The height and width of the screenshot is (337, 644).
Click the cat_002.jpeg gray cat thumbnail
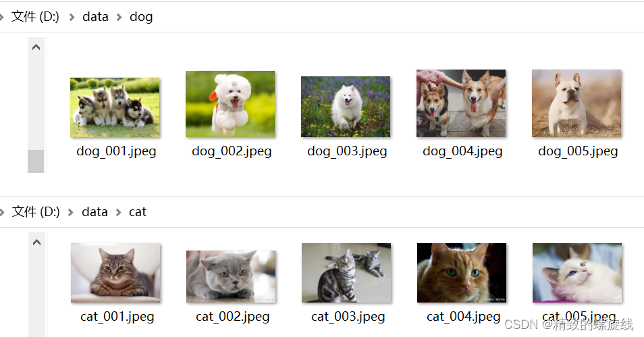pos(231,276)
